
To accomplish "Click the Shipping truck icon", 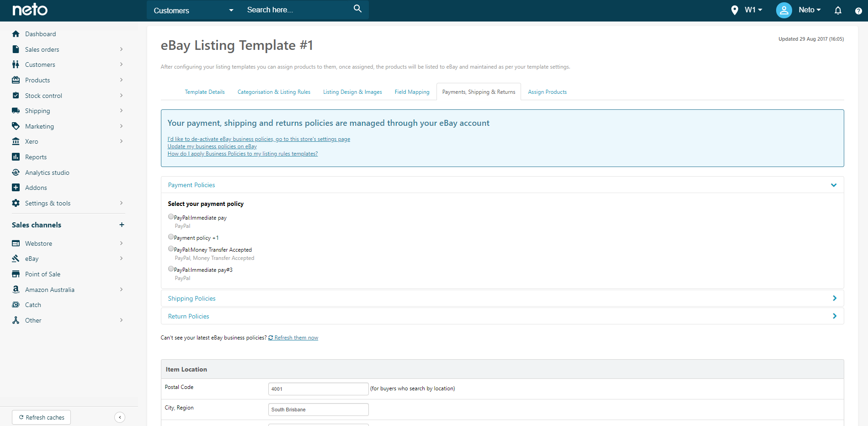I will click(16, 111).
